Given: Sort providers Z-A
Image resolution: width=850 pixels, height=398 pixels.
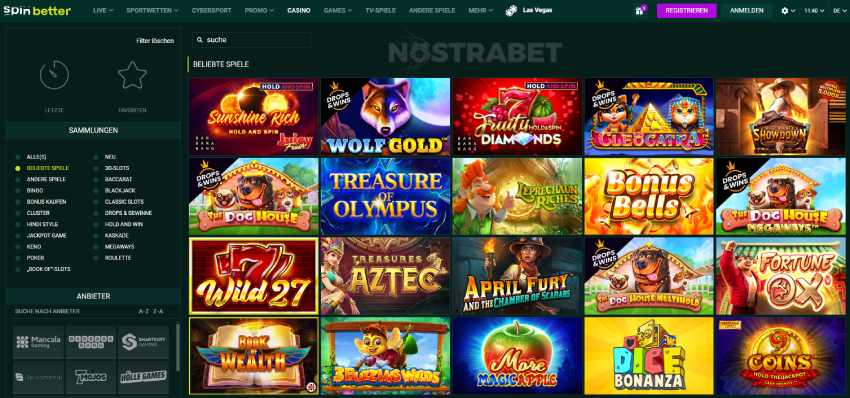Looking at the screenshot, I should (x=158, y=311).
